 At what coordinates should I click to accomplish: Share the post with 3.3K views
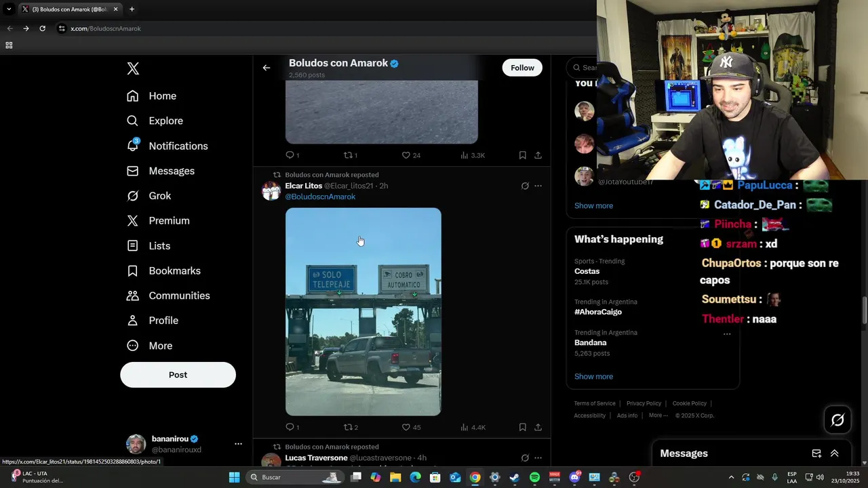538,155
